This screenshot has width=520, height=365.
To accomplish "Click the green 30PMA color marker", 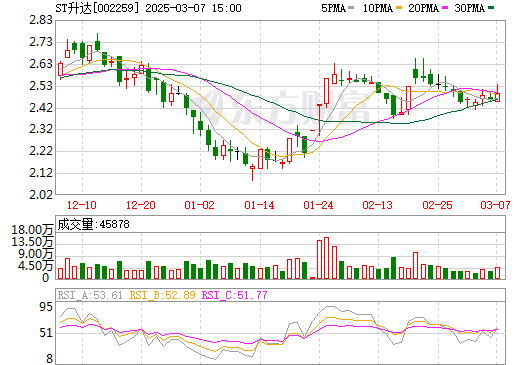I will tap(491, 8).
